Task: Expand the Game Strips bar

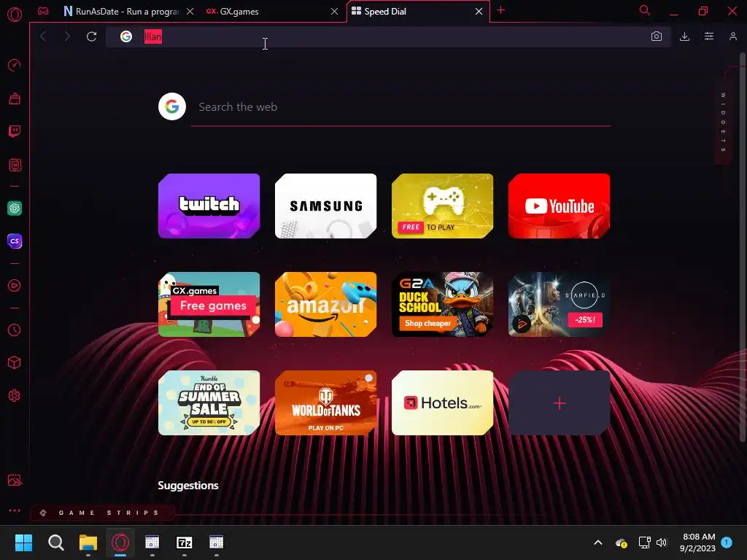Action: tap(102, 513)
